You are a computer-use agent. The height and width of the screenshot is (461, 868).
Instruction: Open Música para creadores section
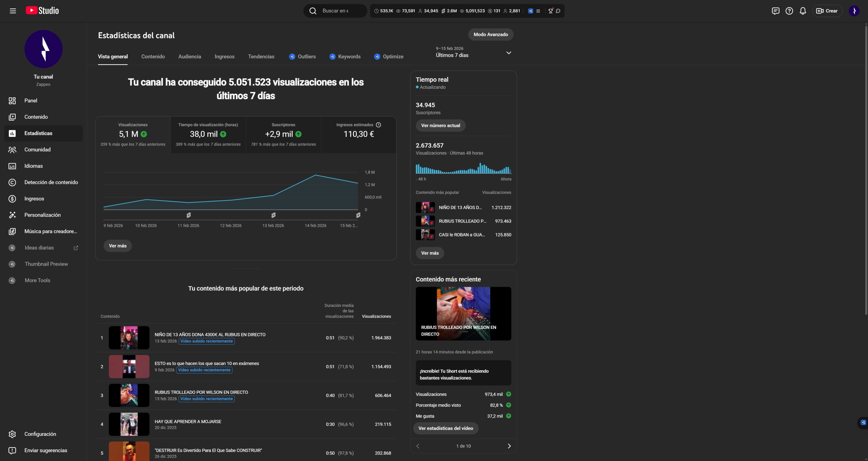tap(51, 231)
